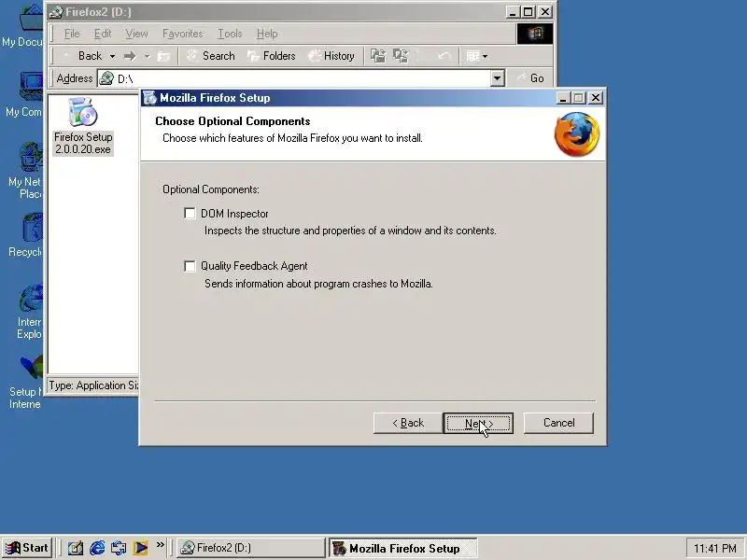Screen dimensions: 747x560
Task: Click Show Desktop quick launch icon
Action: pyautogui.click(x=75, y=548)
